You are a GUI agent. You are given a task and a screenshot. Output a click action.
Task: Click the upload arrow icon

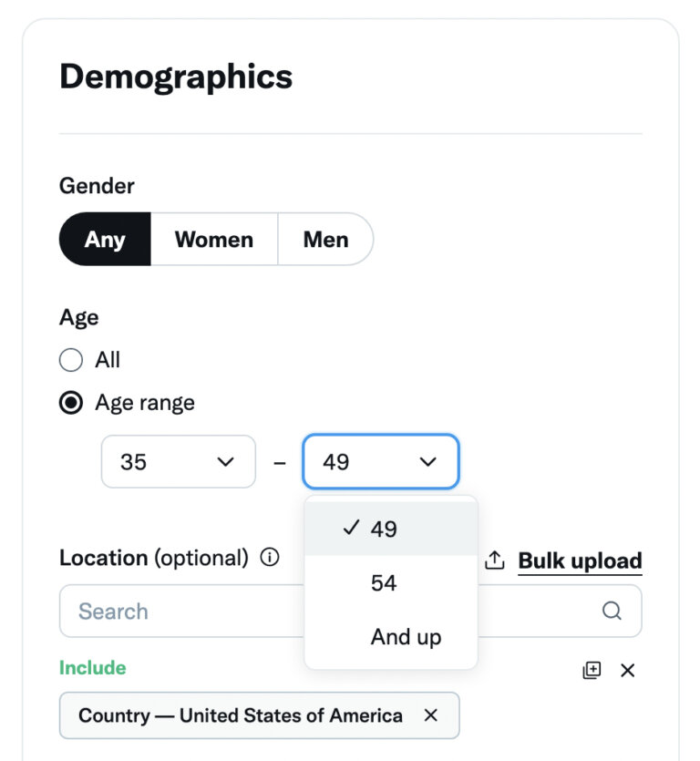[494, 560]
